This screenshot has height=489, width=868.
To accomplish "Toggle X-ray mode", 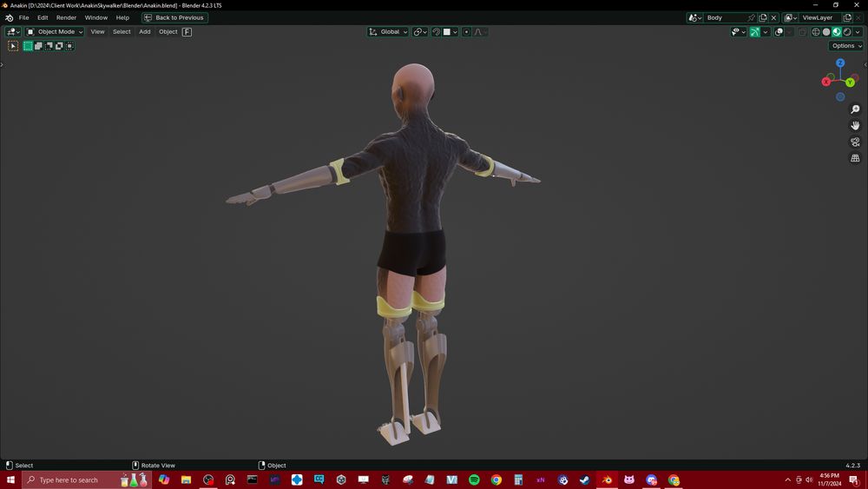I will 802,32.
